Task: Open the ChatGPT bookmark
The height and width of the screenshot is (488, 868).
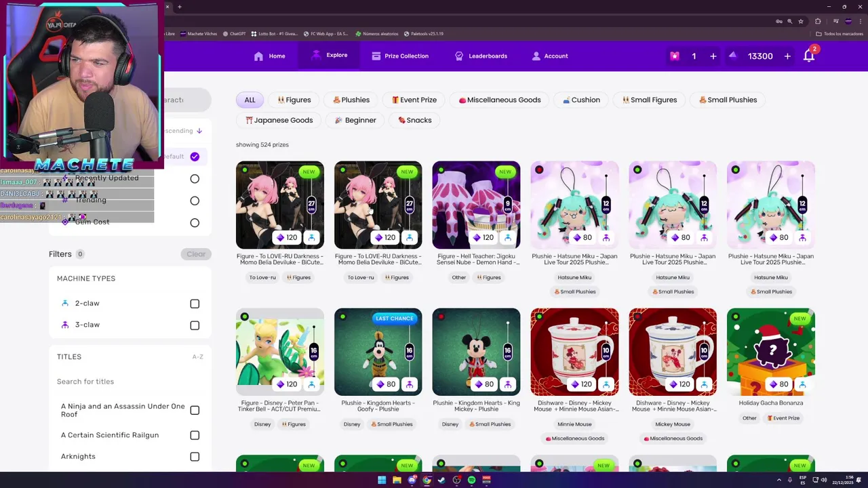Action: tap(233, 34)
